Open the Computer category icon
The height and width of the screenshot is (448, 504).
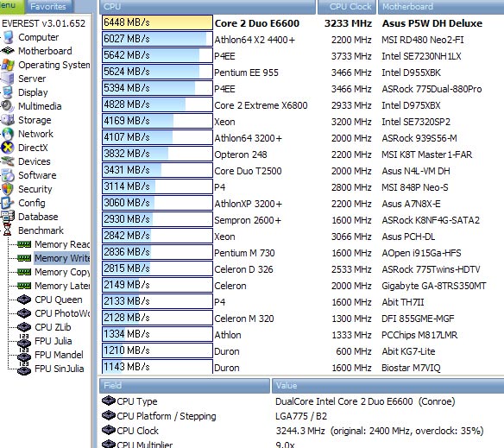(8, 37)
